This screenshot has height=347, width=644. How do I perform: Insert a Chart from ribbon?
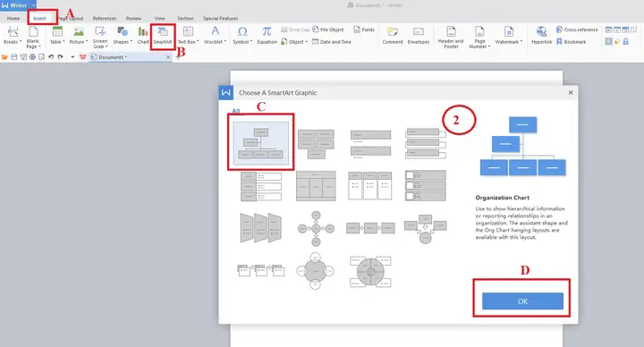click(143, 35)
